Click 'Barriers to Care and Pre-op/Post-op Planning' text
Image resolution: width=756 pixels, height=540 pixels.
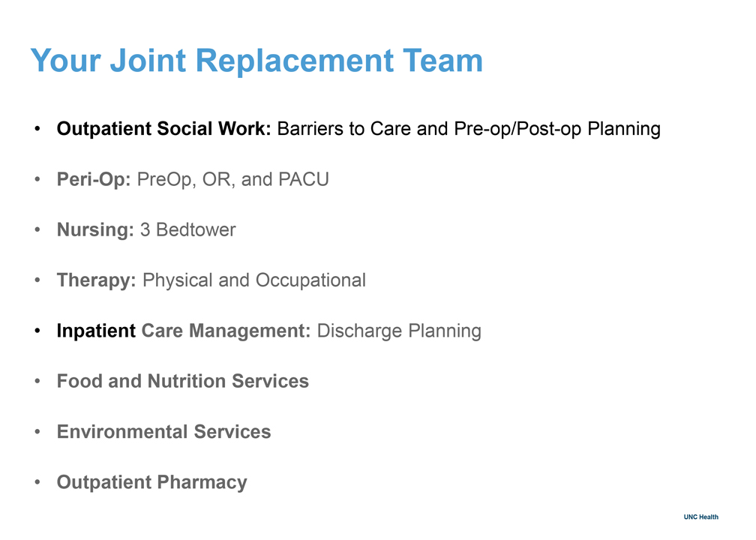click(x=469, y=129)
